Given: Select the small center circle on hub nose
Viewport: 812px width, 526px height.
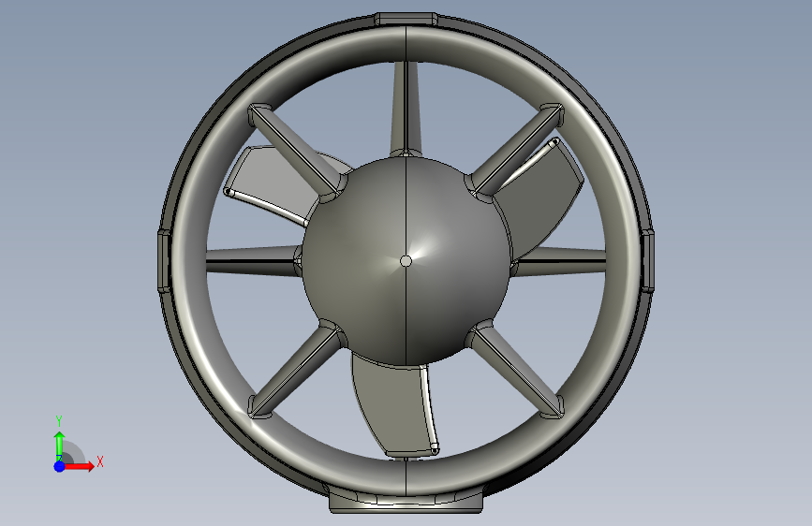Looking at the screenshot, I should (x=406, y=261).
